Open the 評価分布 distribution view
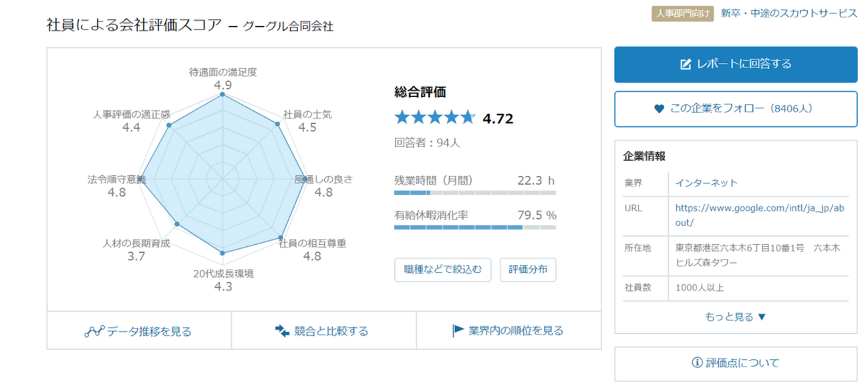The height and width of the screenshot is (386, 868). coord(528,270)
